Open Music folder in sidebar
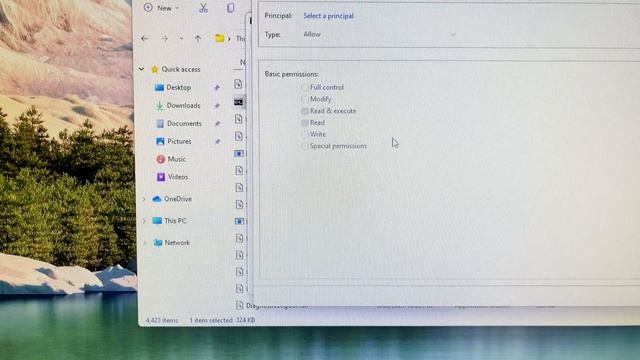This screenshot has width=640, height=360. click(177, 159)
